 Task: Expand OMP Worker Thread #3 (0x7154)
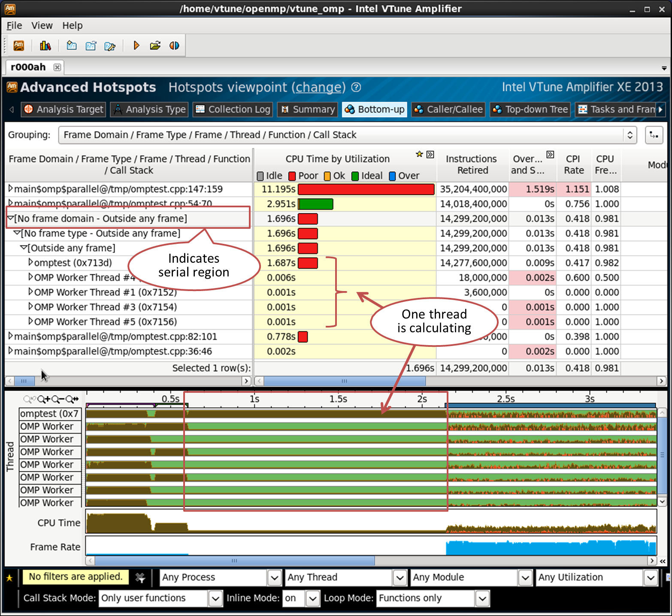coord(30,306)
